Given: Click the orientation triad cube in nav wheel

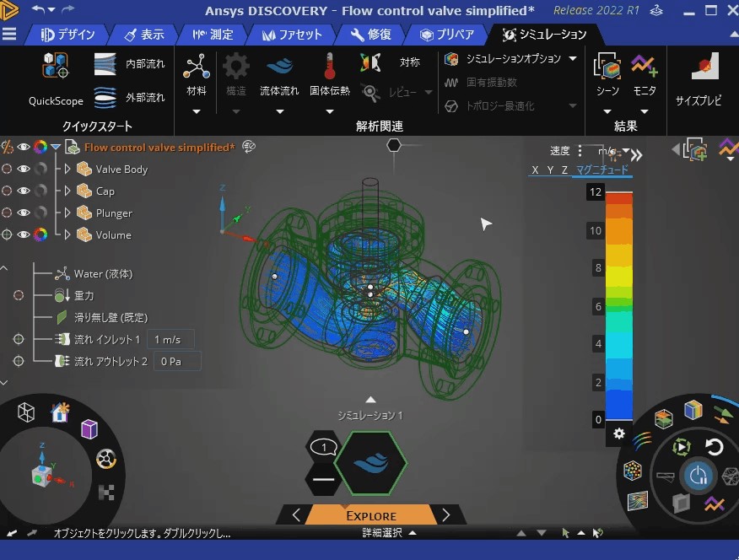Looking at the screenshot, I should point(42,476).
